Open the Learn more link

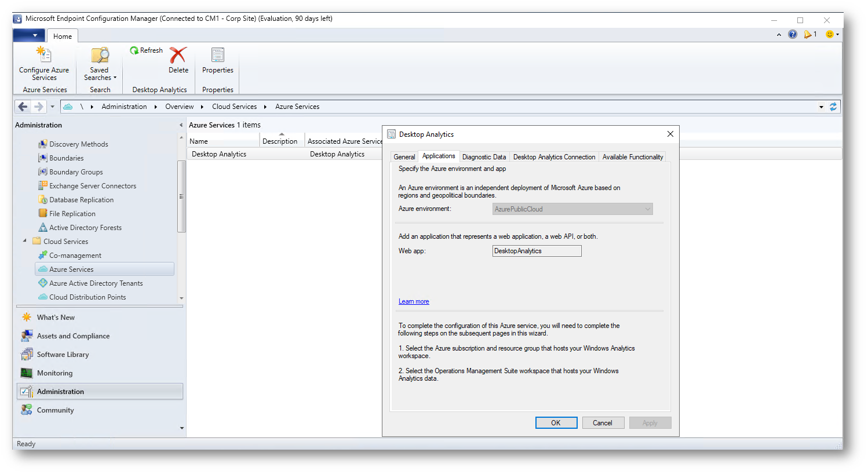tap(414, 301)
